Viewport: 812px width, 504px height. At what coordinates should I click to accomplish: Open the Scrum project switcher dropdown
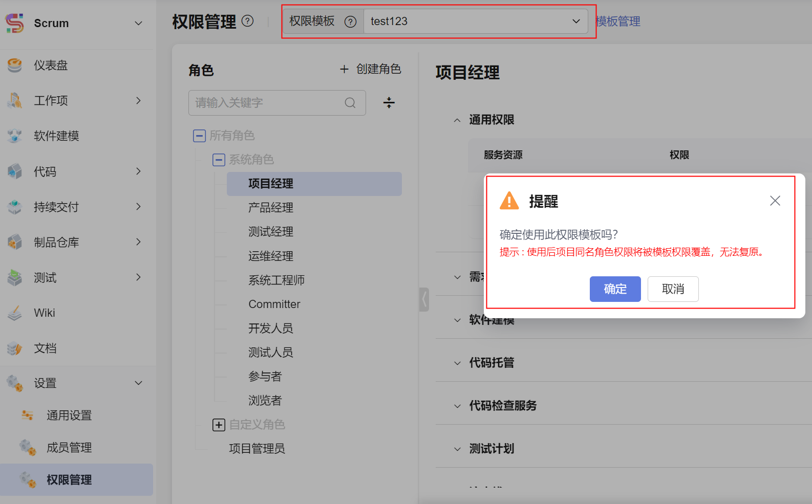(x=138, y=23)
